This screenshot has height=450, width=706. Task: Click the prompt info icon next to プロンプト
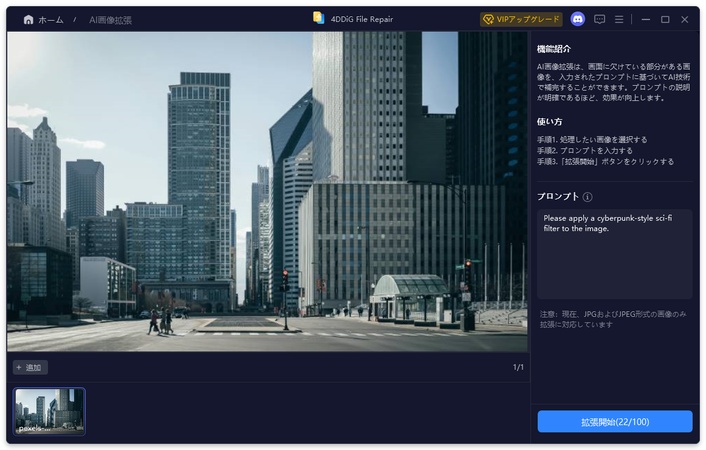[x=588, y=197]
